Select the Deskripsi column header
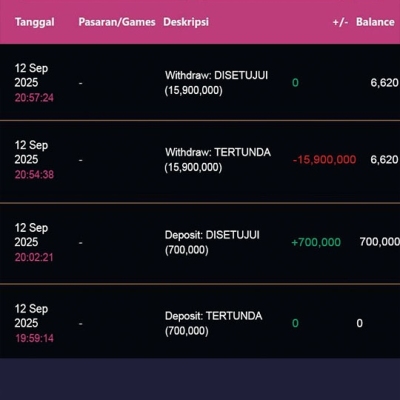 (x=186, y=22)
